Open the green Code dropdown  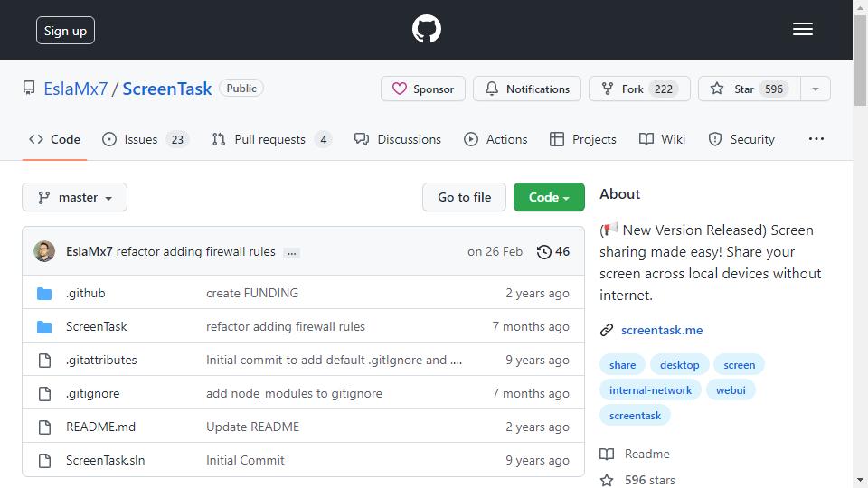click(x=549, y=197)
